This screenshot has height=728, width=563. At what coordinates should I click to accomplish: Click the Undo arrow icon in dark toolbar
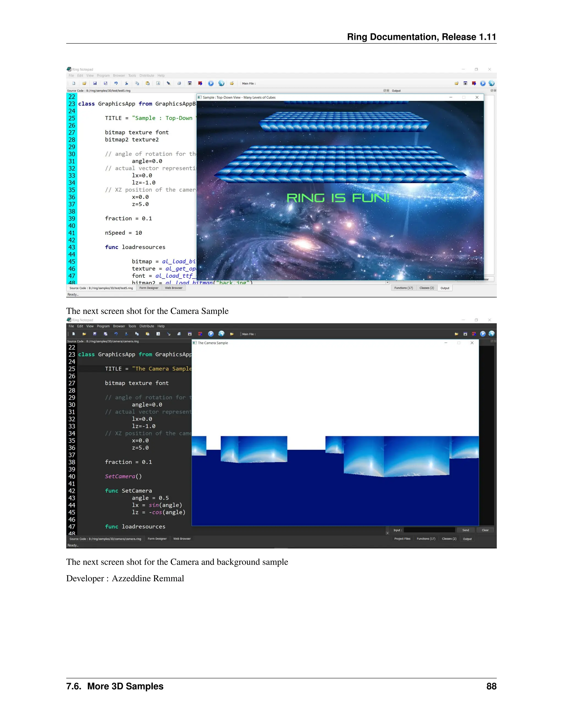click(116, 334)
